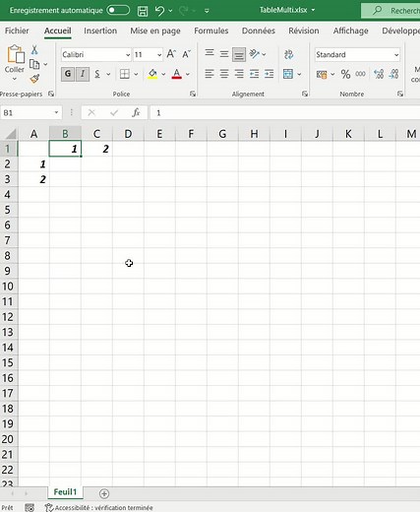The width and height of the screenshot is (420, 512).
Task: Align cell text right
Action: [x=239, y=74]
